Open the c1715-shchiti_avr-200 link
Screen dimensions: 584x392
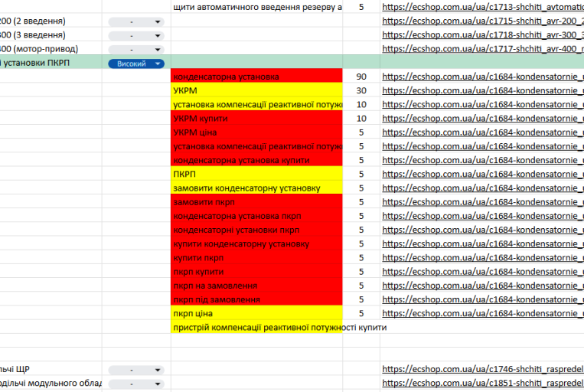click(x=483, y=21)
